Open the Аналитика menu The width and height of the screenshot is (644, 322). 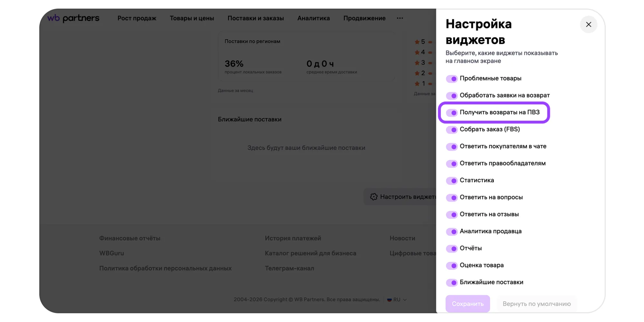tap(313, 18)
